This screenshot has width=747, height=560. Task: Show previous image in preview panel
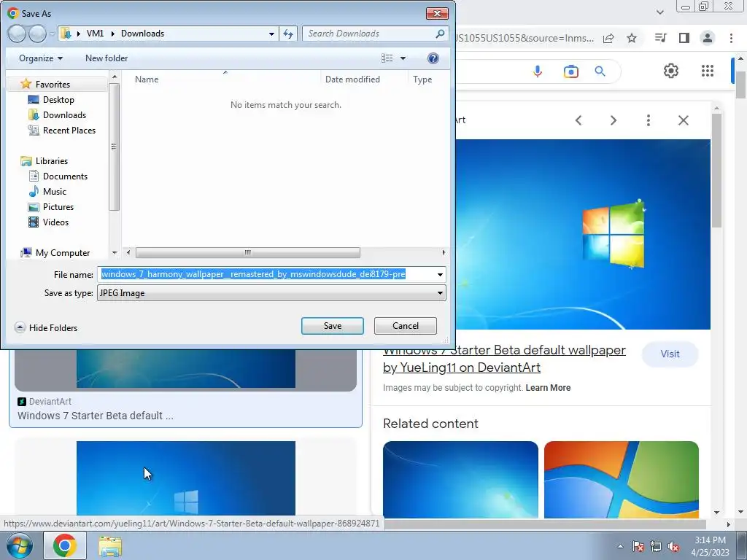[x=578, y=120]
